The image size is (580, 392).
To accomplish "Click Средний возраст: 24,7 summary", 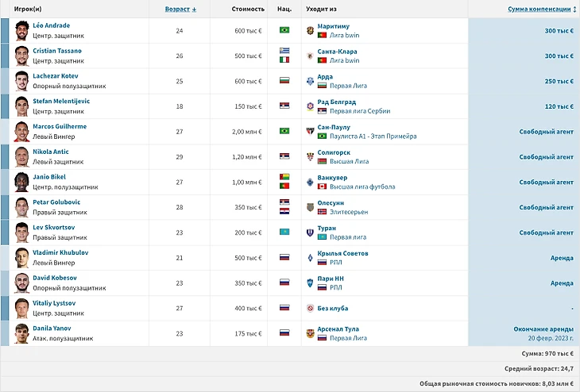I will tap(539, 369).
